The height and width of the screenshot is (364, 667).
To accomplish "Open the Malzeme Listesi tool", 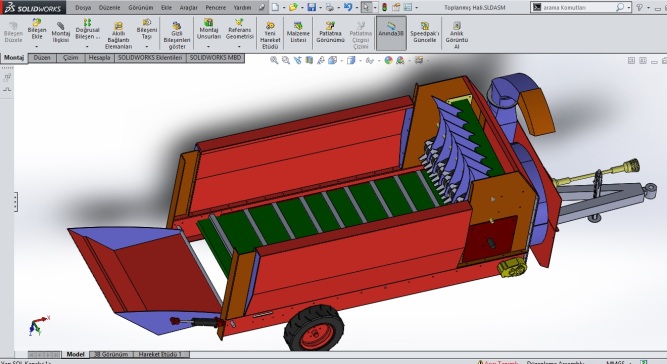I will 298,32.
